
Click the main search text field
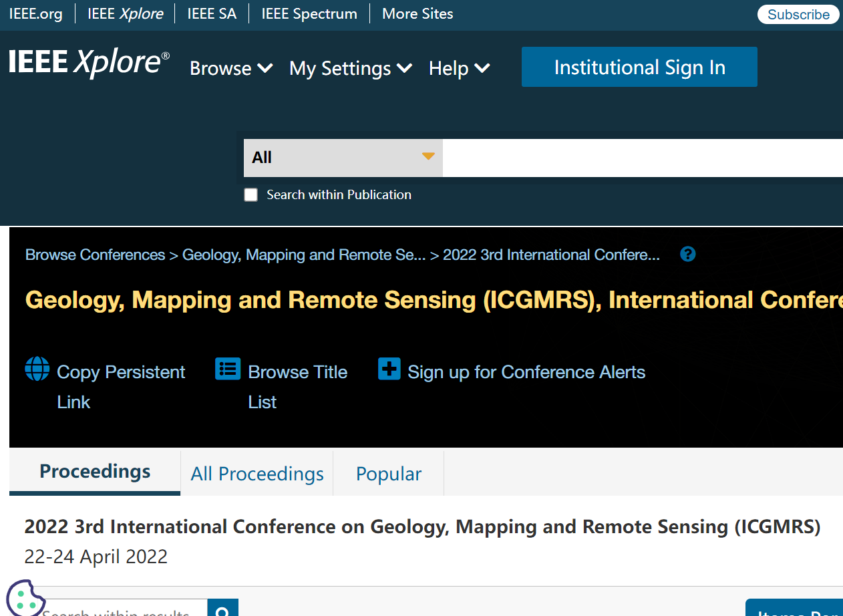643,158
